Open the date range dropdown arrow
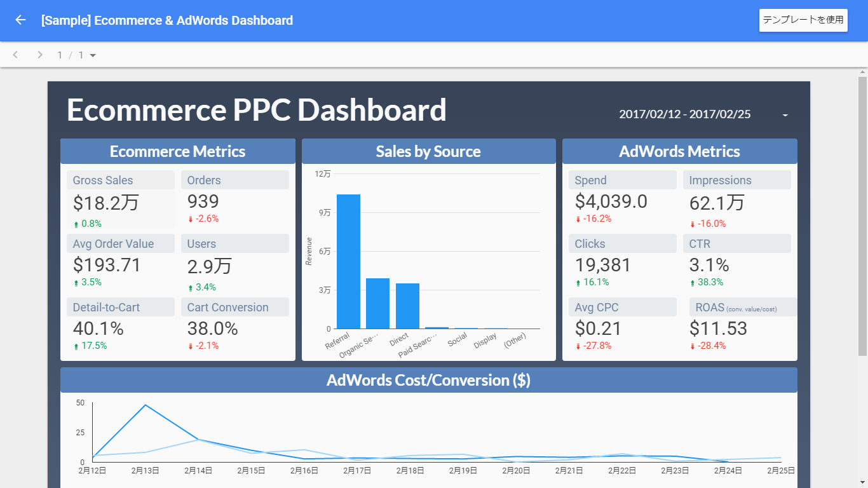The width and height of the screenshot is (868, 488). click(785, 115)
